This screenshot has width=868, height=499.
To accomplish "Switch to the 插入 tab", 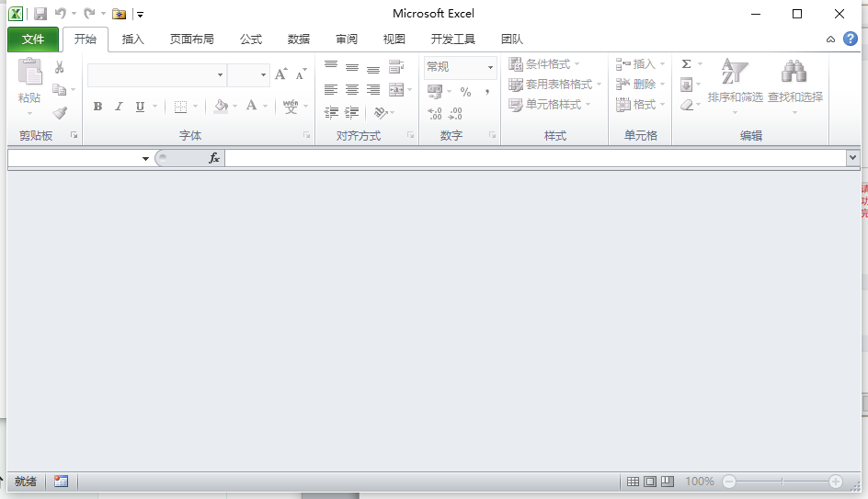I will tap(132, 40).
